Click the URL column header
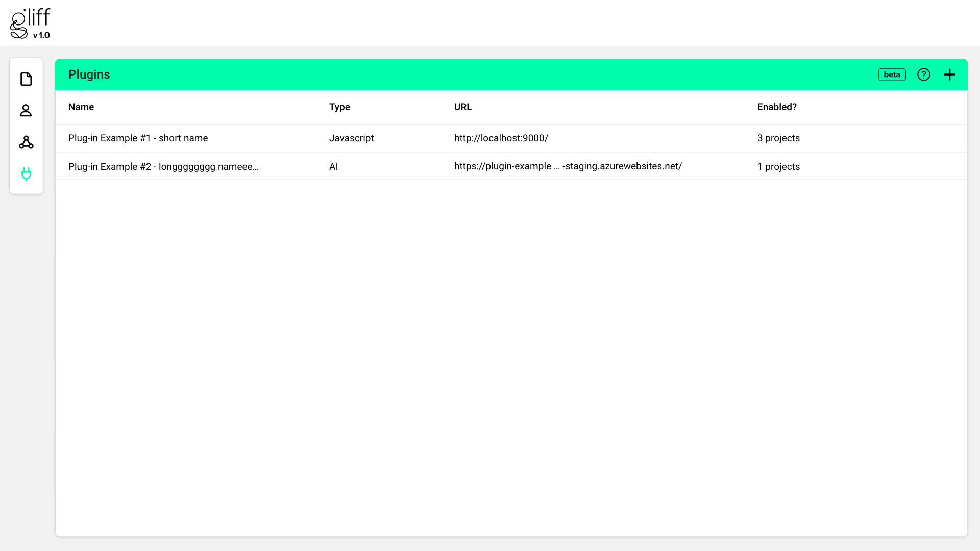 pyautogui.click(x=463, y=107)
